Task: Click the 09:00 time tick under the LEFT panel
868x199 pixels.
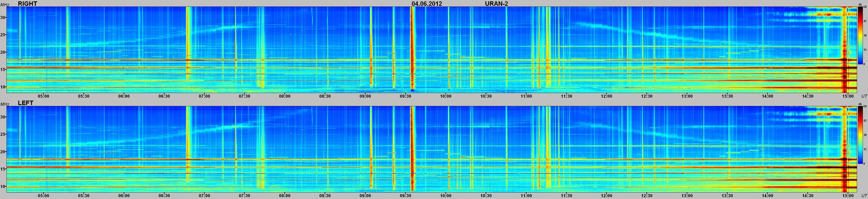Action: (x=365, y=196)
